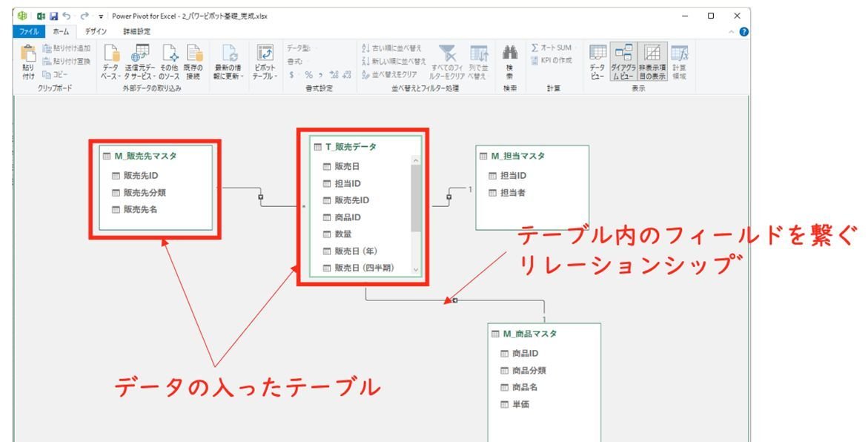Click the undo arrow in quick access toolbar
The height and width of the screenshot is (442, 868).
click(x=67, y=16)
